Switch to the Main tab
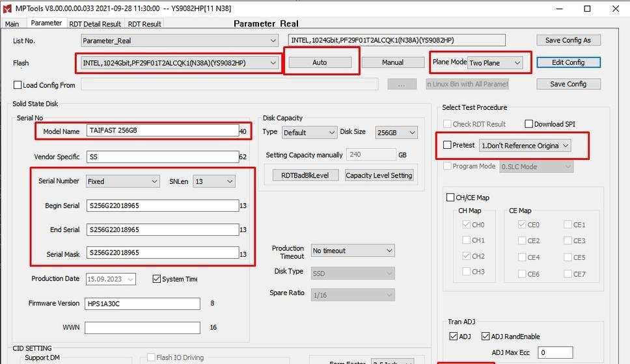Screen dimensions: 630x364 pos(12,23)
